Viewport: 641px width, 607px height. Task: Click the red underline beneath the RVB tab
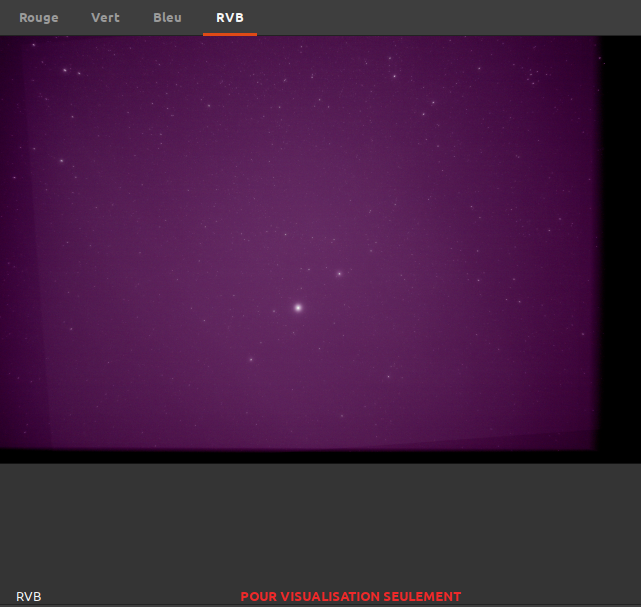(x=230, y=34)
